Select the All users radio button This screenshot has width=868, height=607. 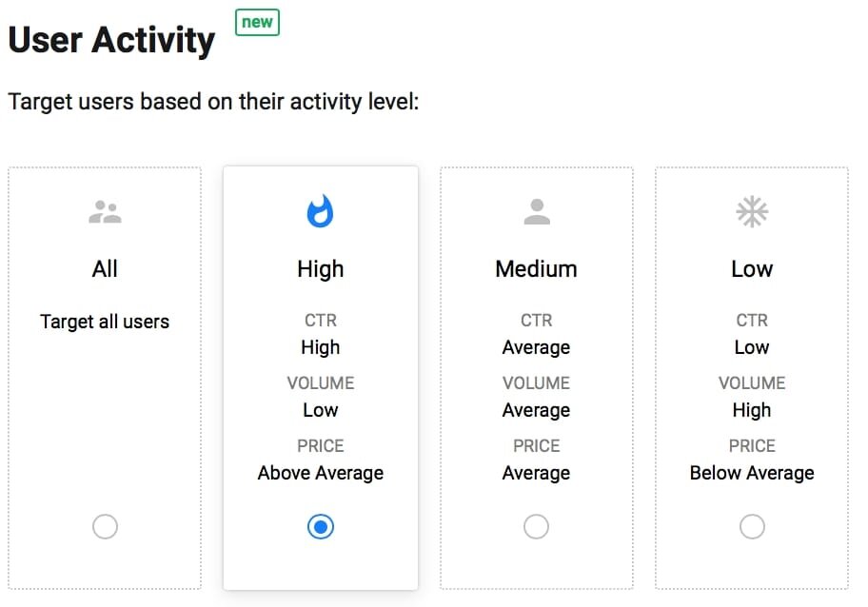(105, 526)
